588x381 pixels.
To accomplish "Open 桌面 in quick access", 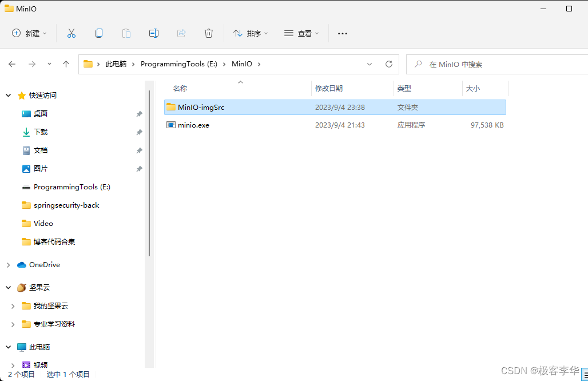I will click(41, 114).
